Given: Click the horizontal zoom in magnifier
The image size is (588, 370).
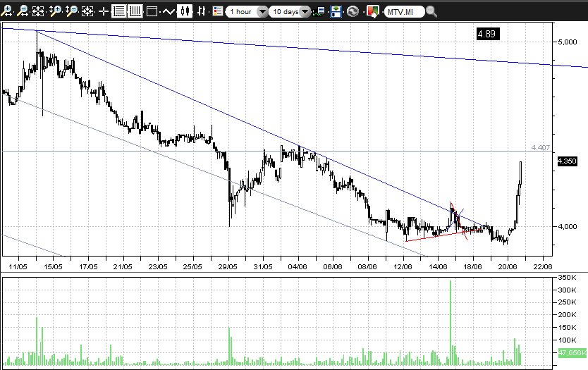Looking at the screenshot, I should [7, 11].
